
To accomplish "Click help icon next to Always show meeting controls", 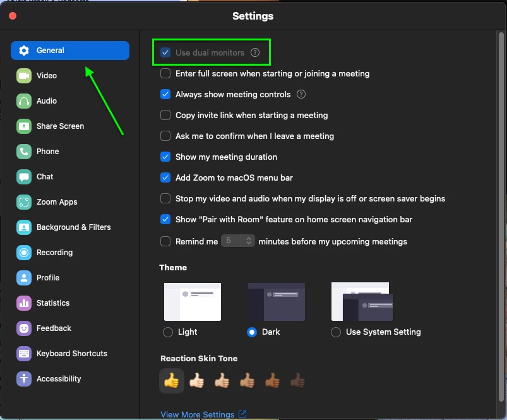I will click(301, 94).
